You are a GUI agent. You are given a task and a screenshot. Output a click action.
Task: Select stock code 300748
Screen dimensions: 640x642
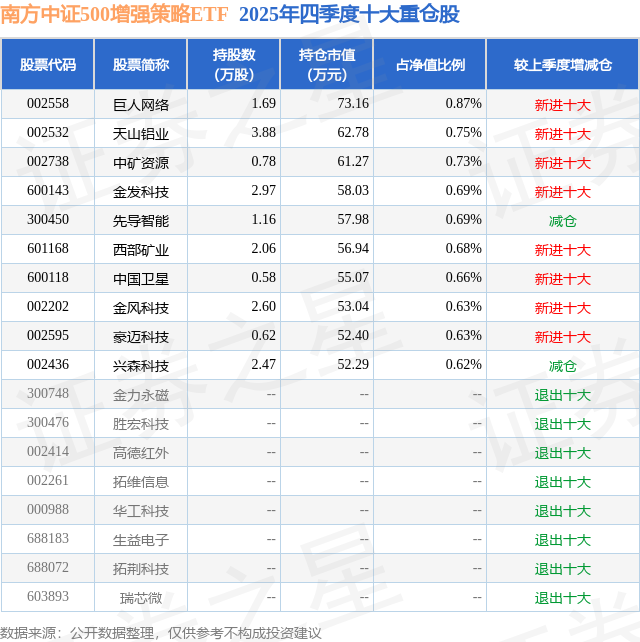point(48,394)
